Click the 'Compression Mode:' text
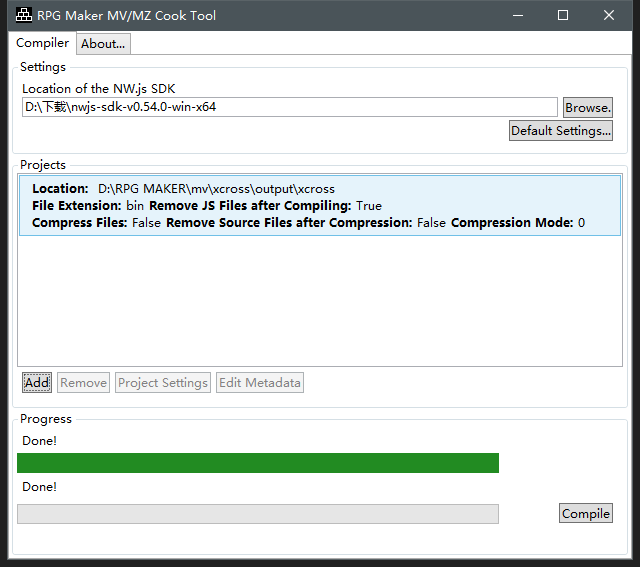This screenshot has width=640, height=567. pyautogui.click(x=512, y=222)
